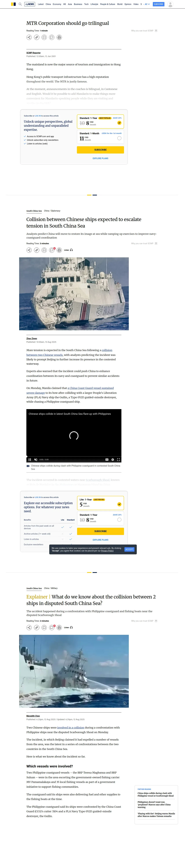Click EXPLORE PLANS in the first paywall
Viewport: 185px width, 868px height.
[x=100, y=158]
